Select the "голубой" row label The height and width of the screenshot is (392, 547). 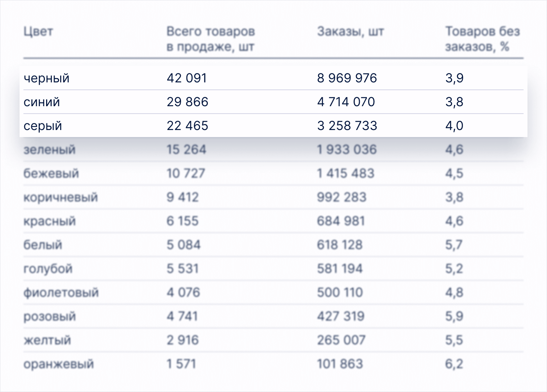point(48,269)
